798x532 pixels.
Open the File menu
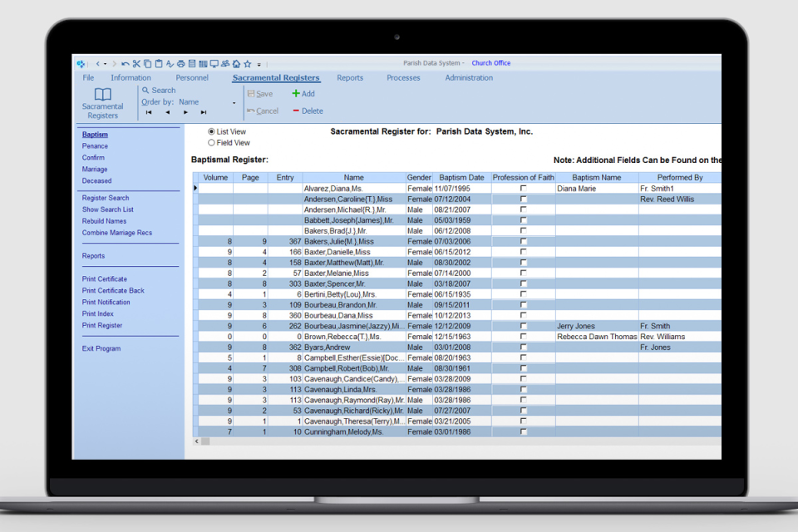[x=89, y=78]
